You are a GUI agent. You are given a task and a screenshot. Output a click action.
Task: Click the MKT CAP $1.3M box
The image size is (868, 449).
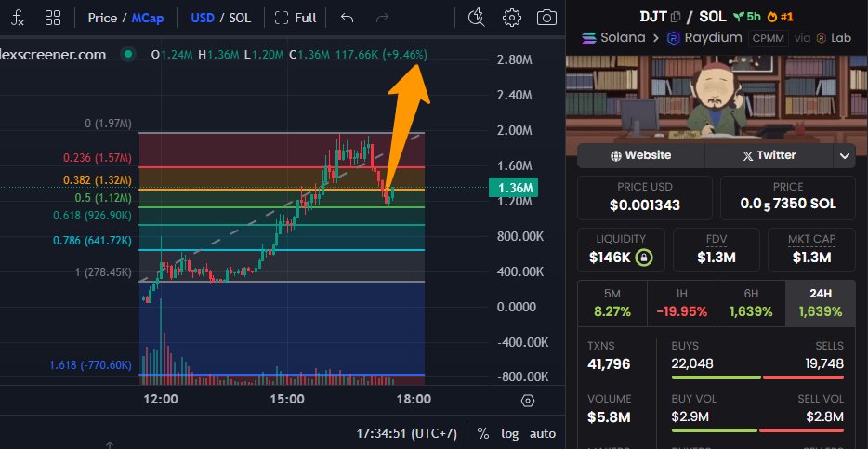tap(811, 250)
